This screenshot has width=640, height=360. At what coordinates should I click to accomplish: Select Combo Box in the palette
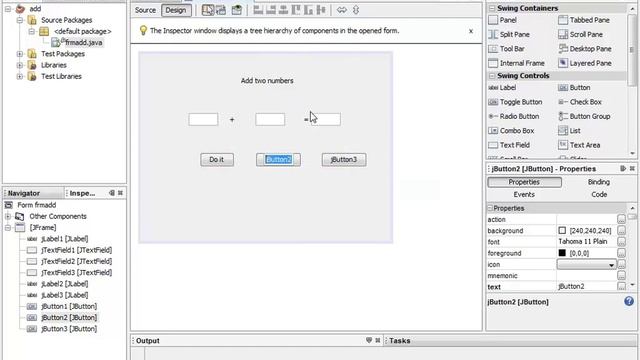pos(511,131)
